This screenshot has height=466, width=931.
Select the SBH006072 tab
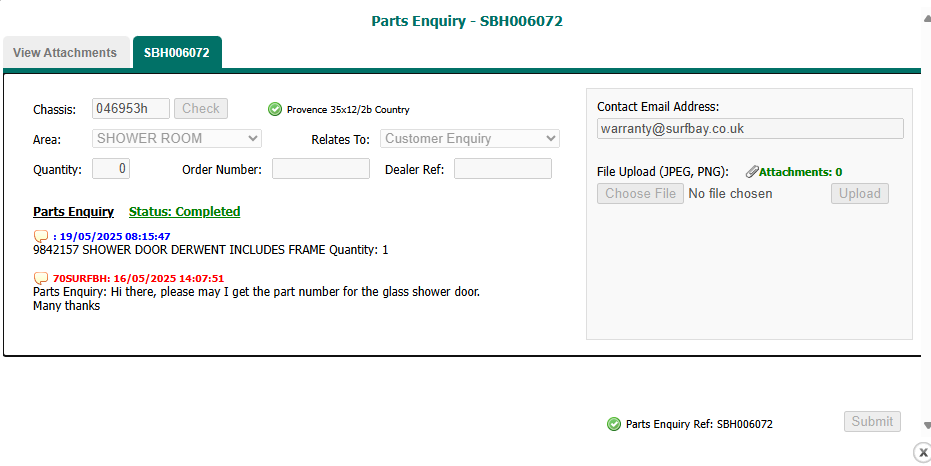point(177,53)
